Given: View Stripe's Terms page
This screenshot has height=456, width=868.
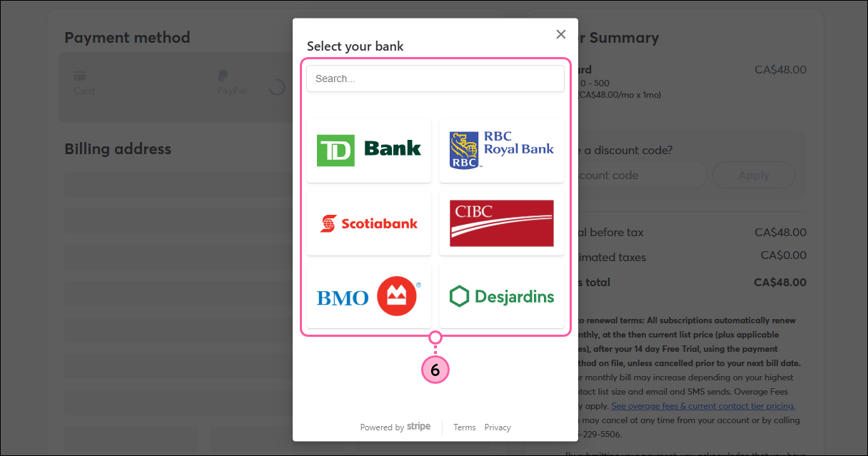Looking at the screenshot, I should [464, 427].
